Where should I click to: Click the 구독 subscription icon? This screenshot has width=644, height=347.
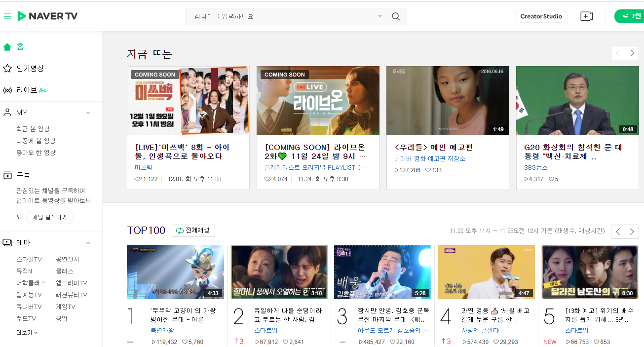tap(7, 175)
